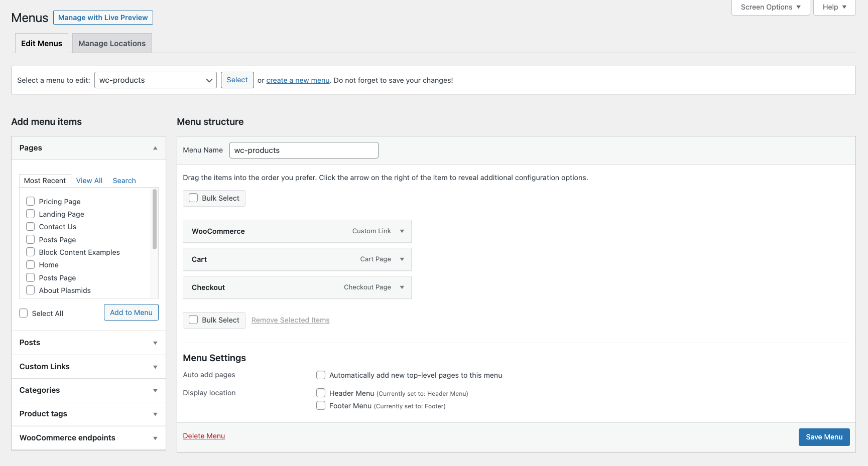Image resolution: width=868 pixels, height=466 pixels.
Task: Expand the Categories panel
Action: pos(155,391)
